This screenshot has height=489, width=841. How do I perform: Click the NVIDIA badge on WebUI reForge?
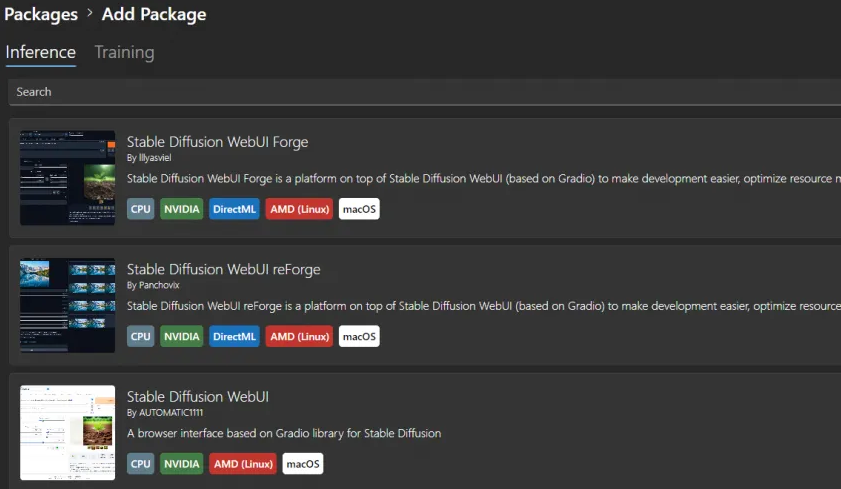[181, 336]
